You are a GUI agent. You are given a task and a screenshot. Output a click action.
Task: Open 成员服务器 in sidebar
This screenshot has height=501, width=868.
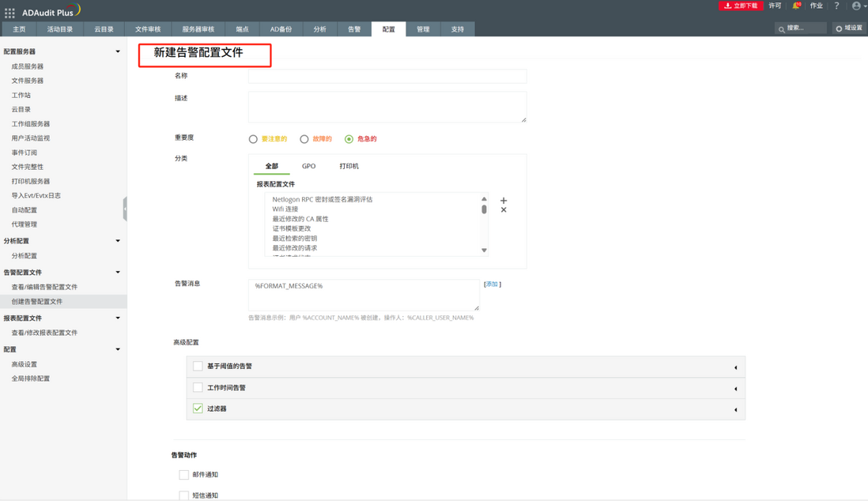[28, 66]
